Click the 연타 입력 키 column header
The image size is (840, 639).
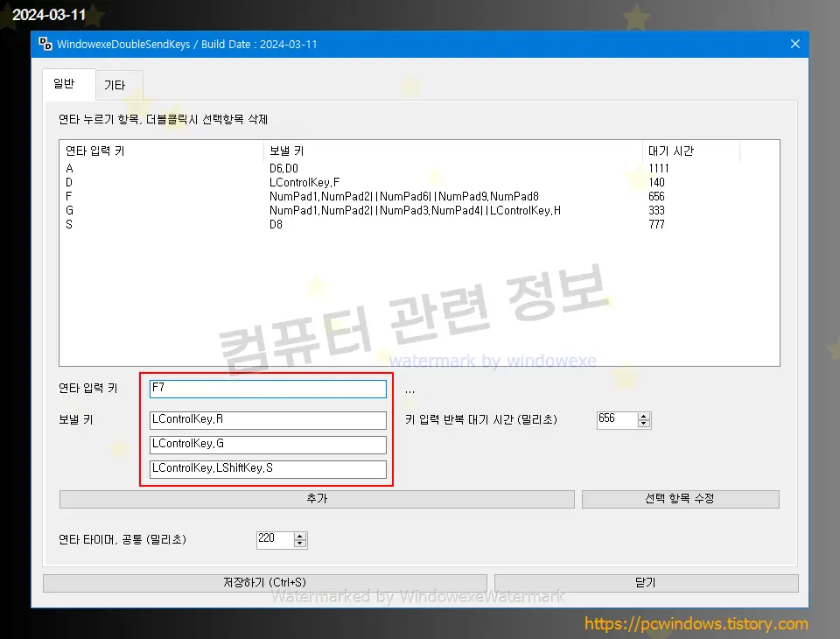(162, 151)
